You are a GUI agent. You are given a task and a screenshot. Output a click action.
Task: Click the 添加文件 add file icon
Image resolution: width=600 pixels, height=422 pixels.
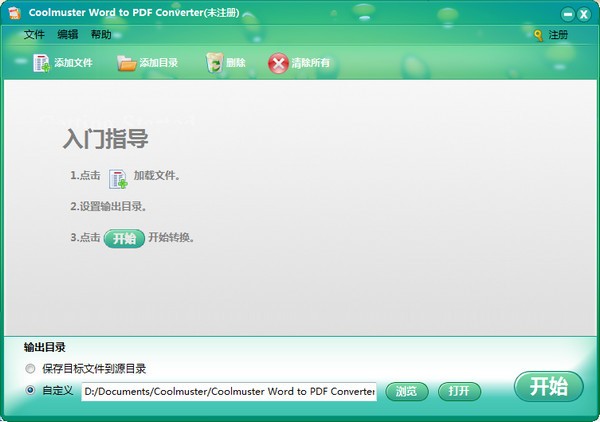coord(41,63)
